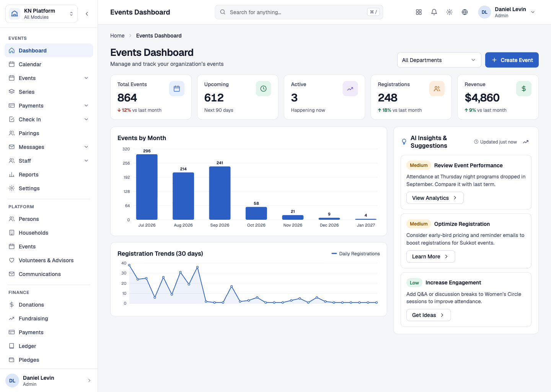551x392 pixels.
Task: Open the KN Platform module switcher
Action: click(x=41, y=14)
